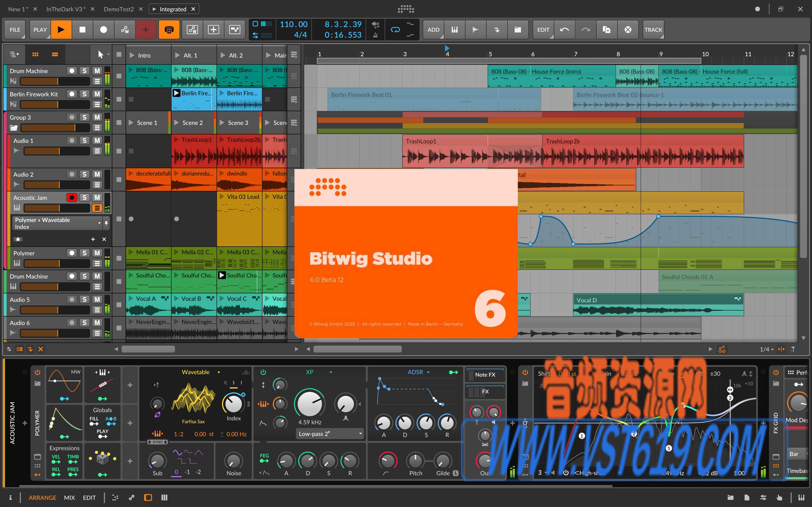The height and width of the screenshot is (507, 812).
Task: Click the metronome icon in the transport bar
Action: (x=375, y=36)
